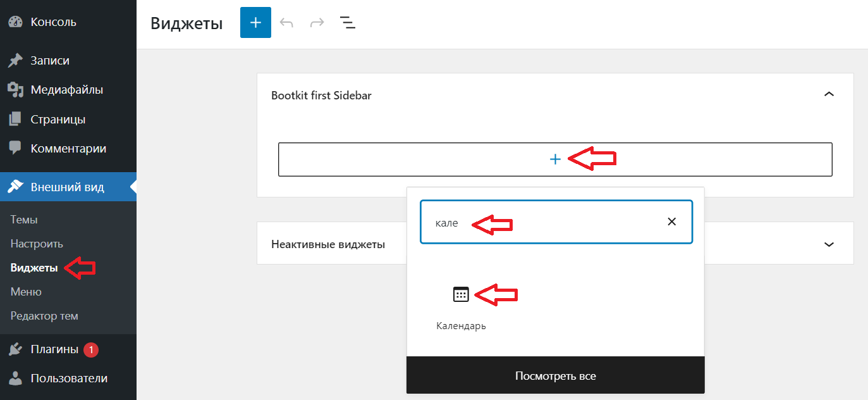Open the Настроить submenu link
Image resolution: width=868 pixels, height=400 pixels.
pos(37,244)
